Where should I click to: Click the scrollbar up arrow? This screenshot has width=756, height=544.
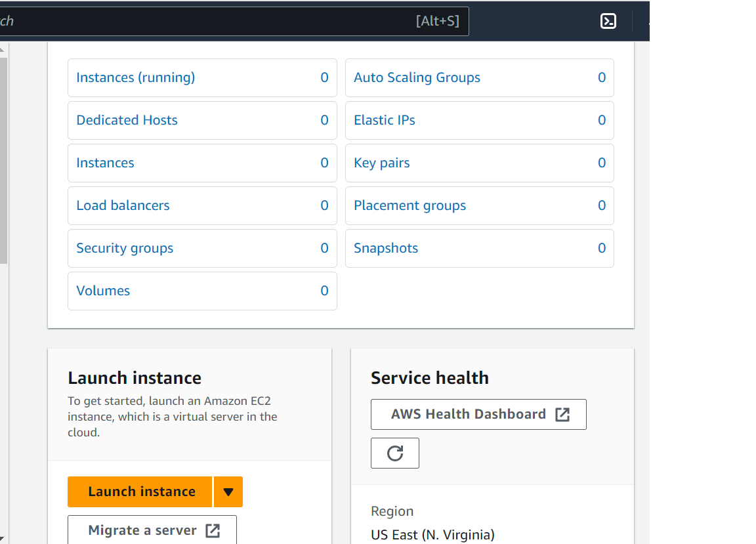[x=3, y=49]
